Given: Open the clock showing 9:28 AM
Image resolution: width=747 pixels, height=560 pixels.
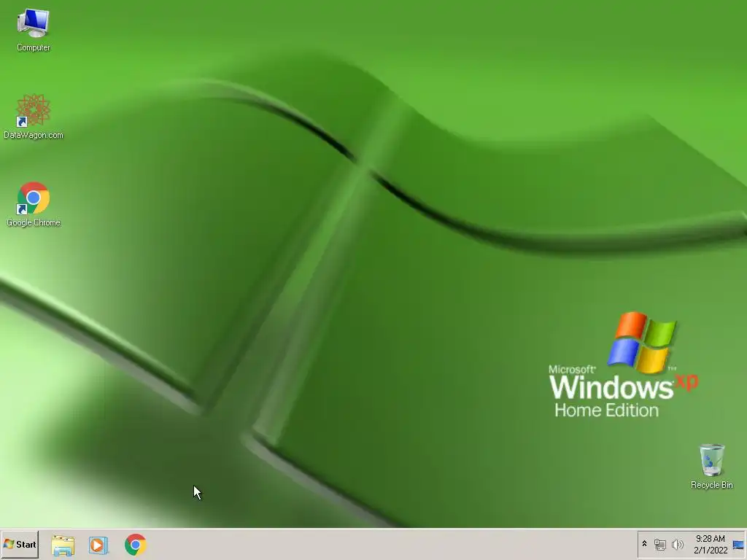Looking at the screenshot, I should pos(710,539).
